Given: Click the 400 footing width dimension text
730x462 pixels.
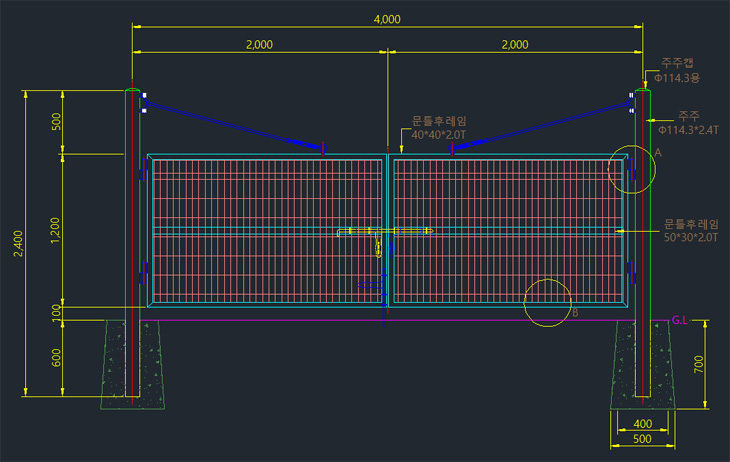Looking at the screenshot, I should pos(629,424).
